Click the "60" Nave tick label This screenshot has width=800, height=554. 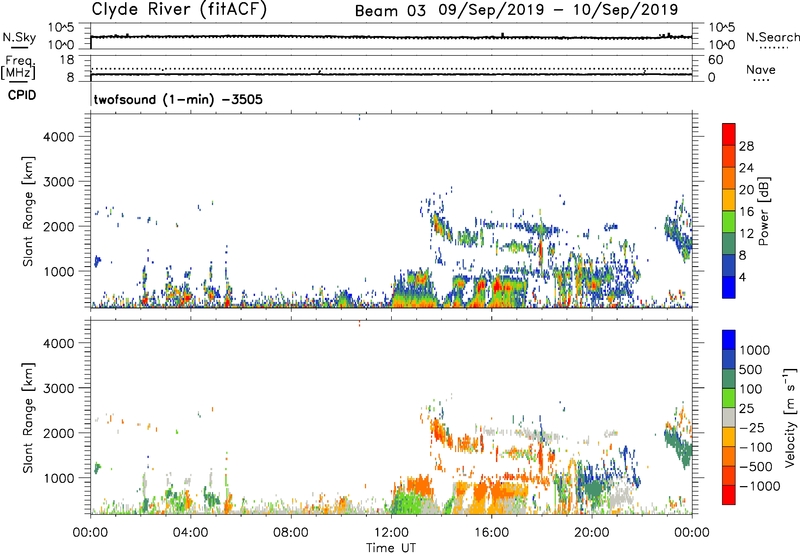click(x=715, y=60)
